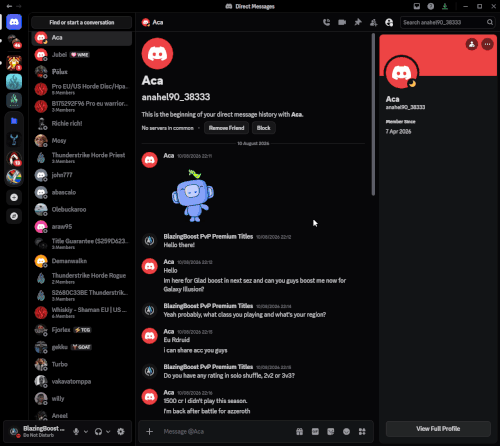This screenshot has width=500, height=446.
Task: Open User Settings gear
Action: pyautogui.click(x=121, y=431)
